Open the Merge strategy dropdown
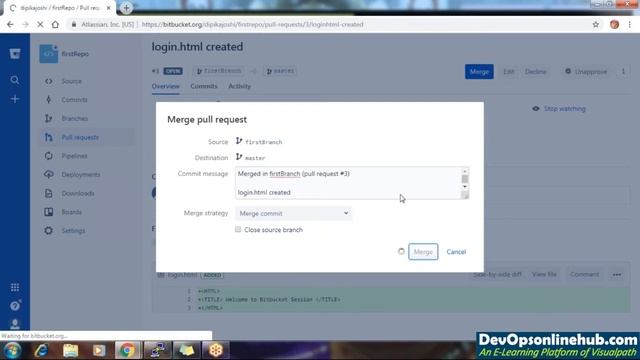 [x=293, y=213]
